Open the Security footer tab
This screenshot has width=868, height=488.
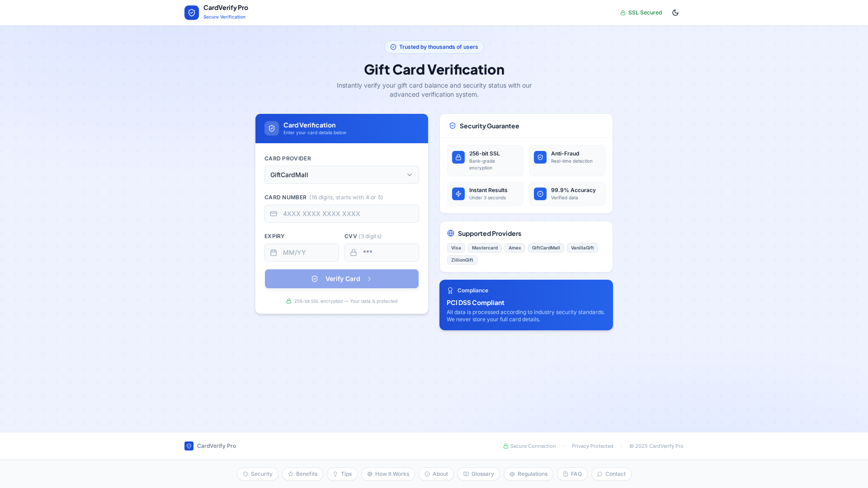coord(258,474)
